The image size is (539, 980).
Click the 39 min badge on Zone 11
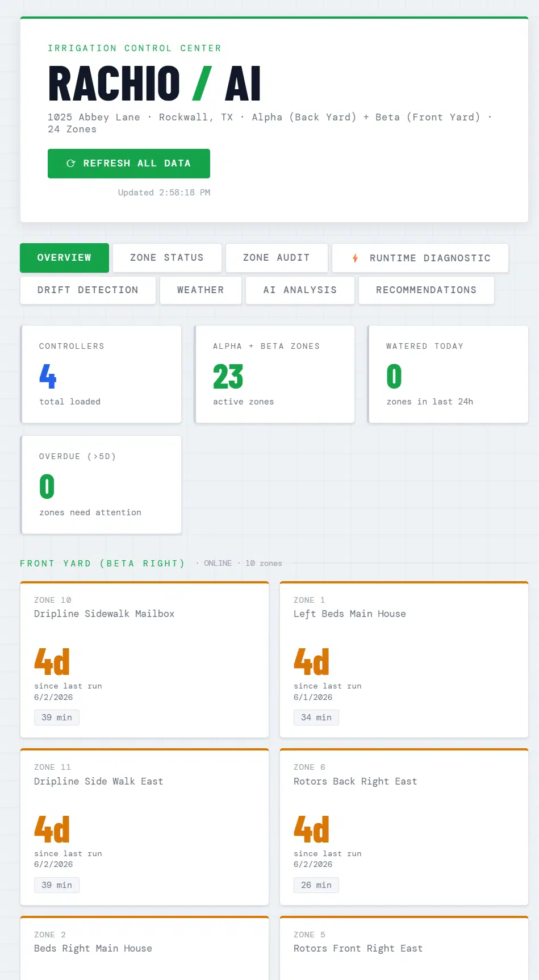click(57, 885)
